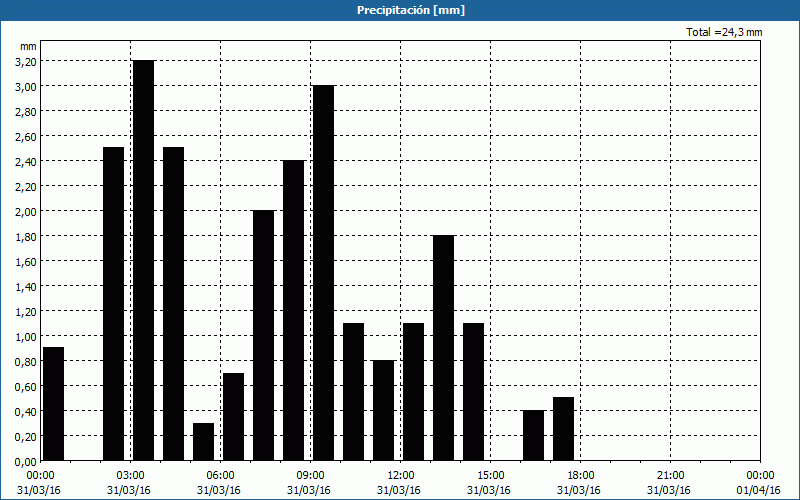Click the Precipitación [mm] title bar
Screen dimensions: 800x500
point(400,10)
